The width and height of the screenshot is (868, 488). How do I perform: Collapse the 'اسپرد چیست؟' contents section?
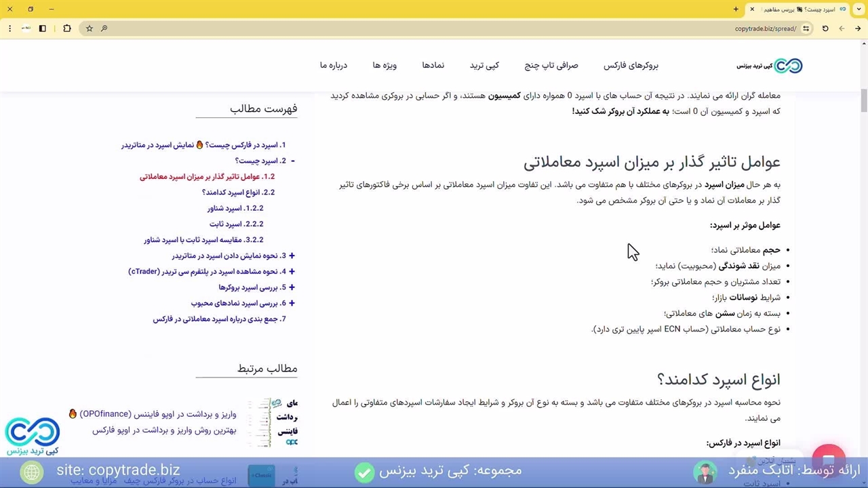pos(292,161)
